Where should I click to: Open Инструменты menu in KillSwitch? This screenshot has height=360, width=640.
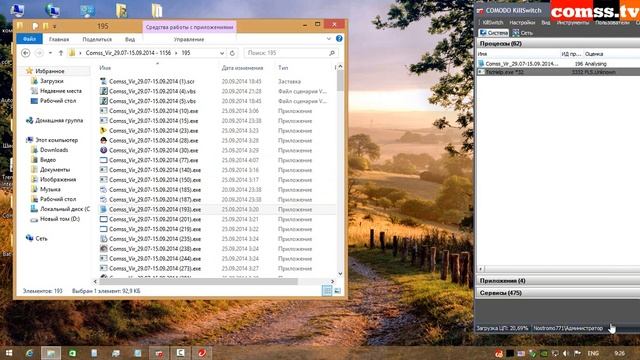[x=573, y=23]
